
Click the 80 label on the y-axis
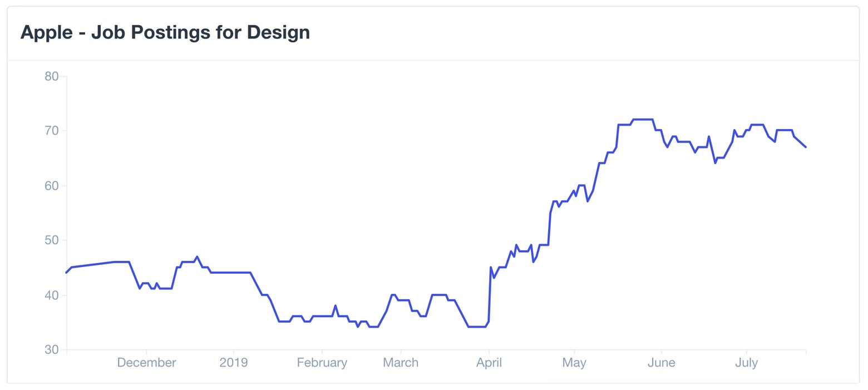[x=51, y=76]
